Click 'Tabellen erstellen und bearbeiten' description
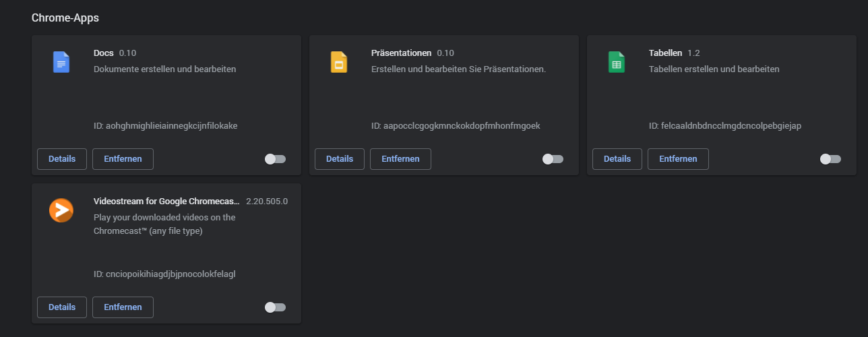Screen dimensions: 868x337 (714, 69)
